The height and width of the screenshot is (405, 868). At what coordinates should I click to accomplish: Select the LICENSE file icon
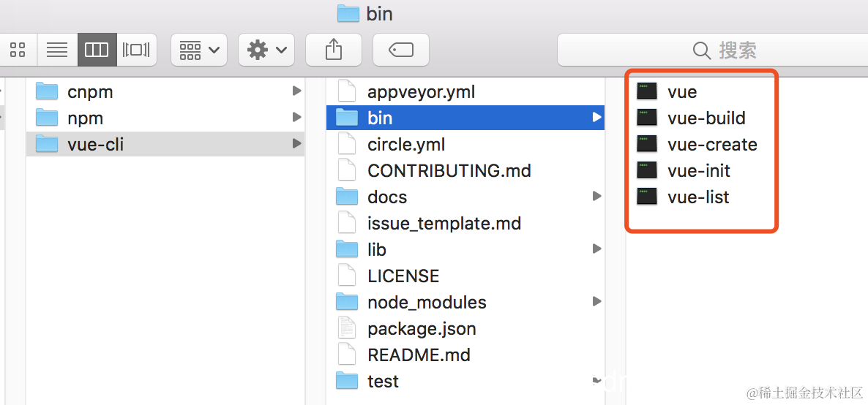[346, 276]
